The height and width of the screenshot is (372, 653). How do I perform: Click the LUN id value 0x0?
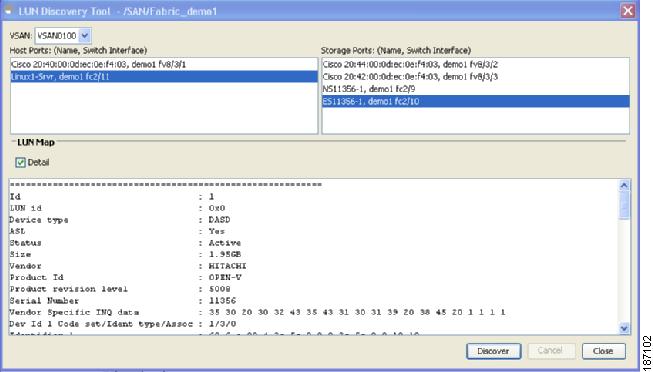[217, 208]
